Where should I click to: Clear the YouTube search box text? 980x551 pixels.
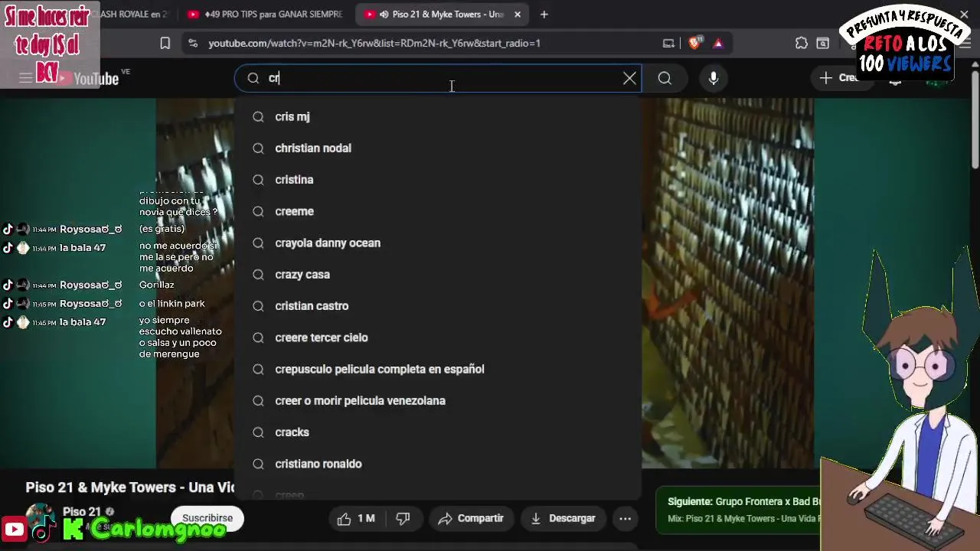[x=629, y=78]
